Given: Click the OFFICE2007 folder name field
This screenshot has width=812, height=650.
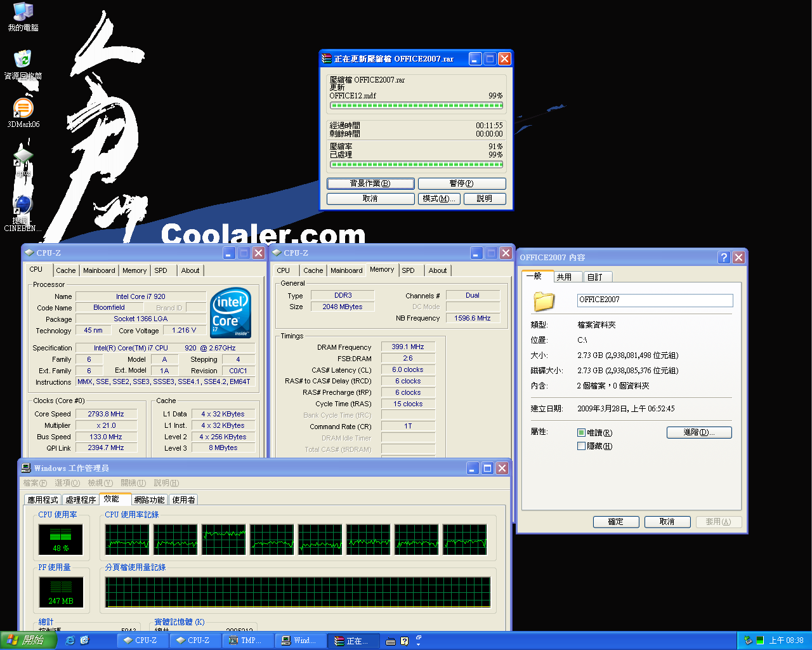Looking at the screenshot, I should tap(655, 300).
